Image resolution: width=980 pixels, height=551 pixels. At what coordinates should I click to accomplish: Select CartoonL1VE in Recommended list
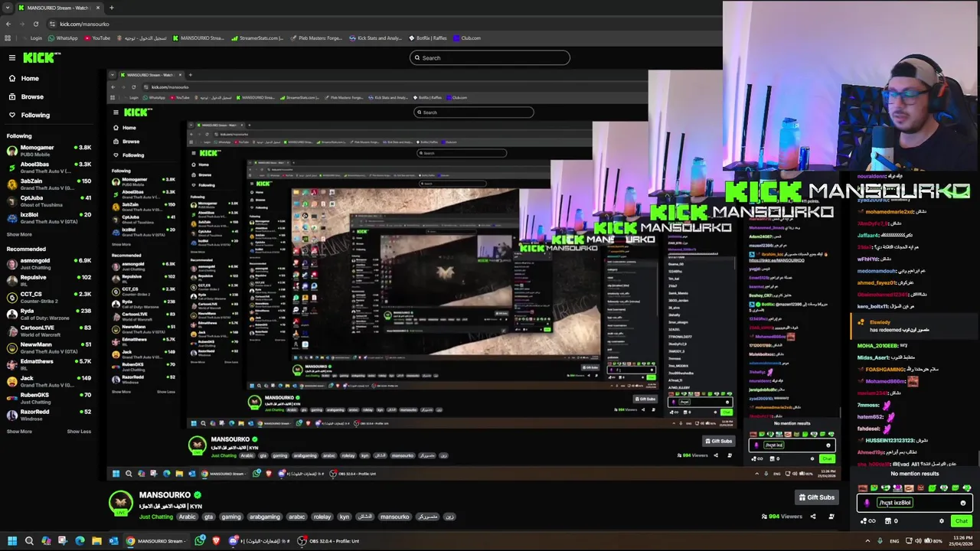tap(49, 331)
